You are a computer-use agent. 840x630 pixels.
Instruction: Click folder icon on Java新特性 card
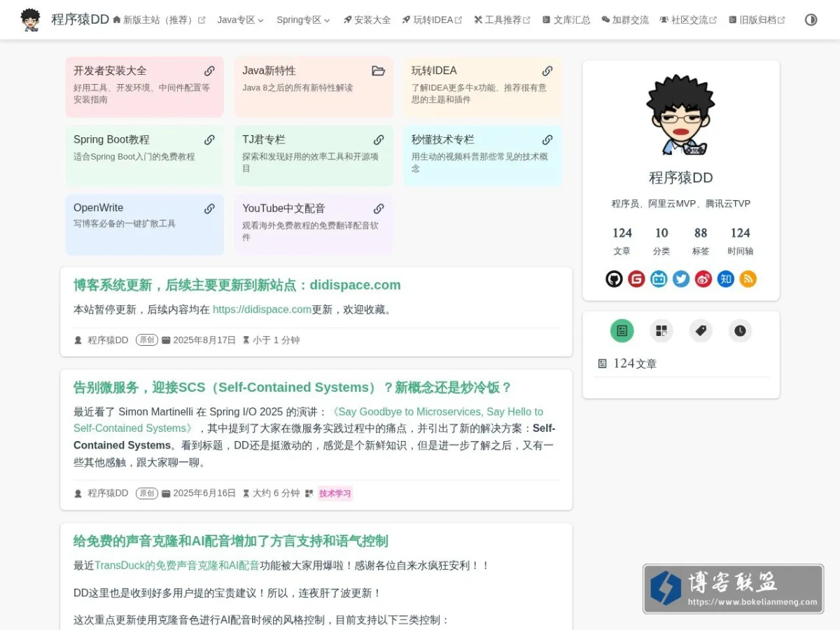[x=378, y=71]
